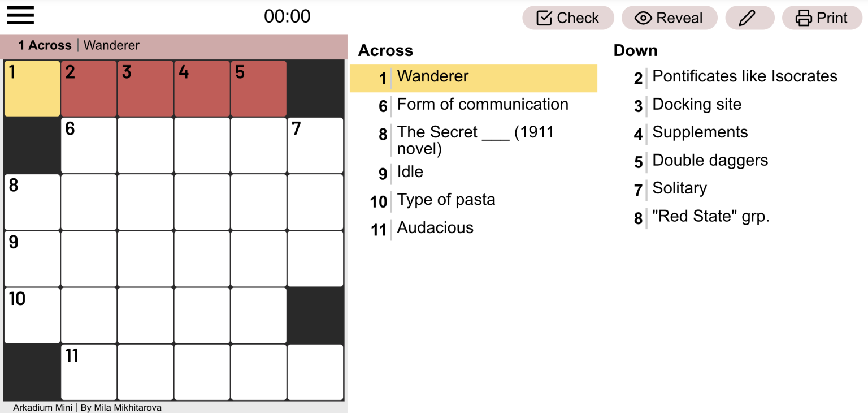This screenshot has width=868, height=413.
Task: Select the 'Docking site' down clue
Action: (x=697, y=104)
